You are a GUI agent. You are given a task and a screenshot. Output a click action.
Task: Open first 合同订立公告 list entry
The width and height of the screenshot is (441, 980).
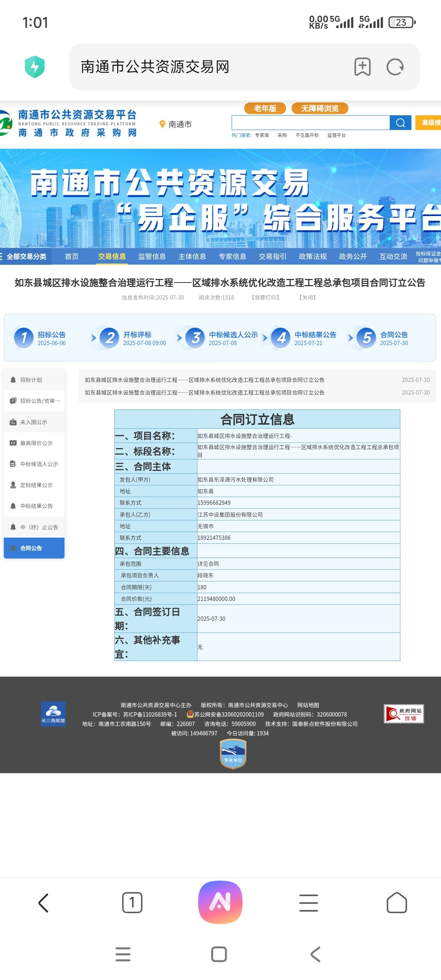point(204,380)
